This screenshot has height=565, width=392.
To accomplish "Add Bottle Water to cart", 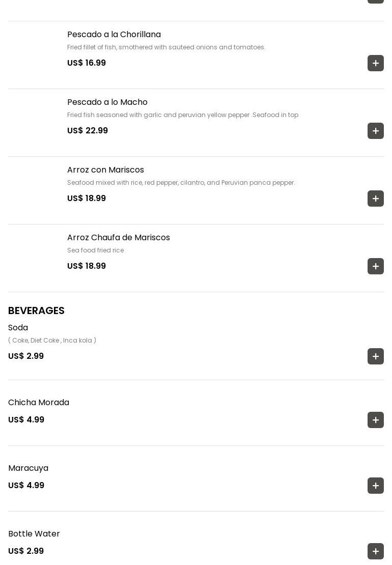I will point(376,551).
